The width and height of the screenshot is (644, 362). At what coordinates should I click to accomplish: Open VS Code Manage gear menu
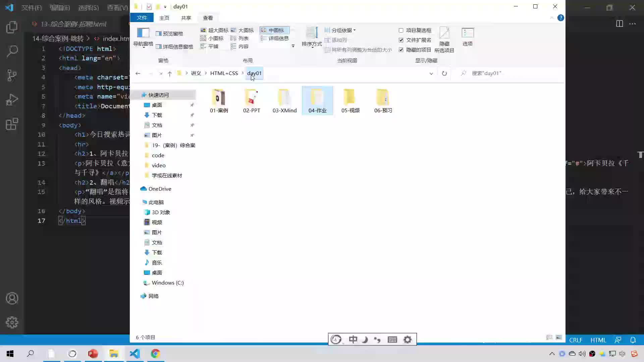[12, 322]
